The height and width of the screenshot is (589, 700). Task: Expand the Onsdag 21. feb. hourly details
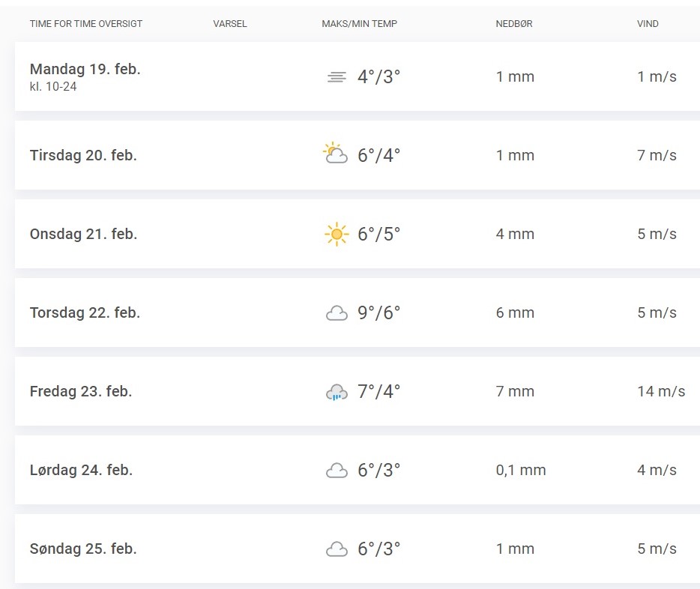83,235
